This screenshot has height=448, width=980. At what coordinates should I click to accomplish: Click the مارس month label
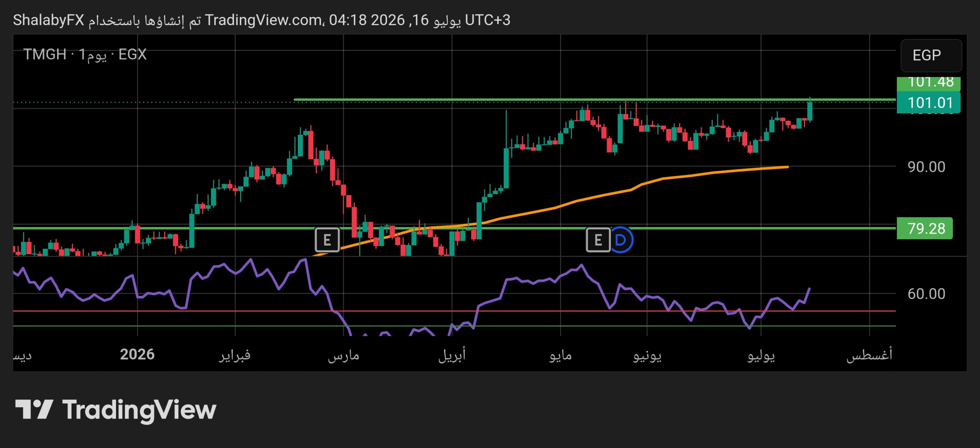tap(343, 355)
